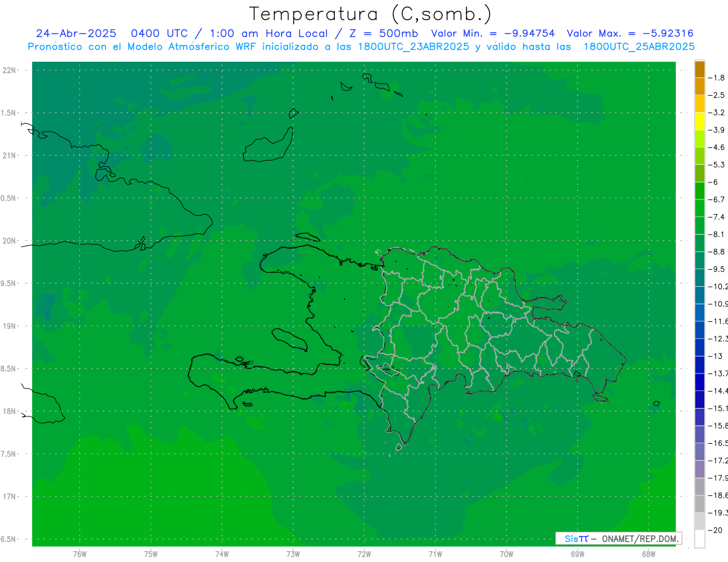Click the "-3.9" legend value
Viewport: 728px width, 562px height.
click(x=718, y=130)
